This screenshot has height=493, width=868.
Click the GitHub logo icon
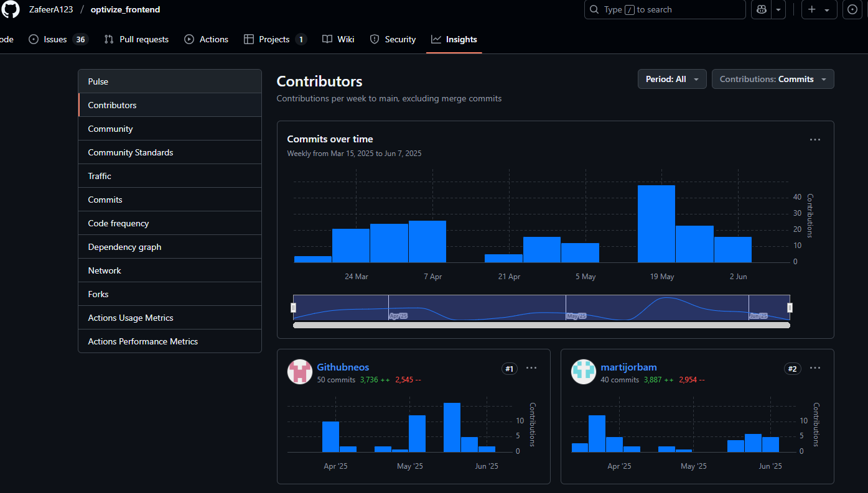tap(11, 9)
